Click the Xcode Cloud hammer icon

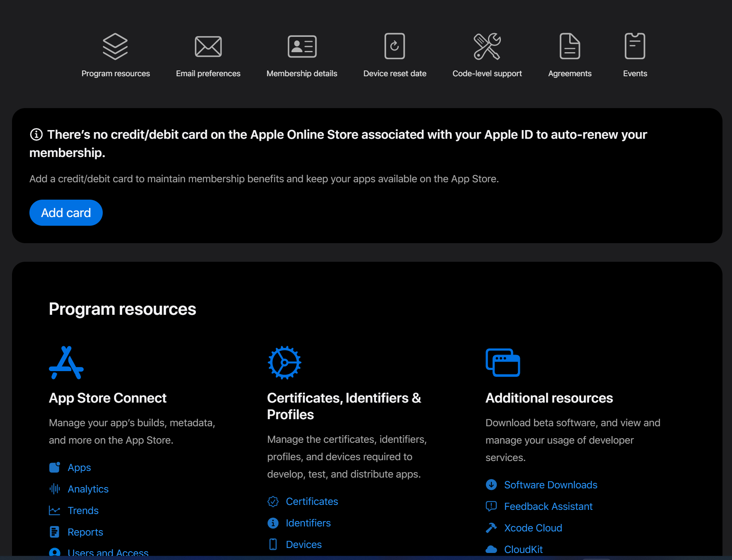pos(491,528)
